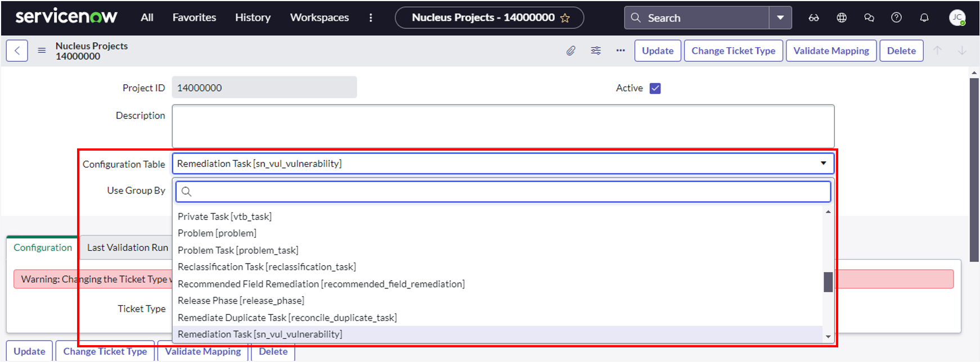Open the personalize form sliders icon

pos(596,51)
